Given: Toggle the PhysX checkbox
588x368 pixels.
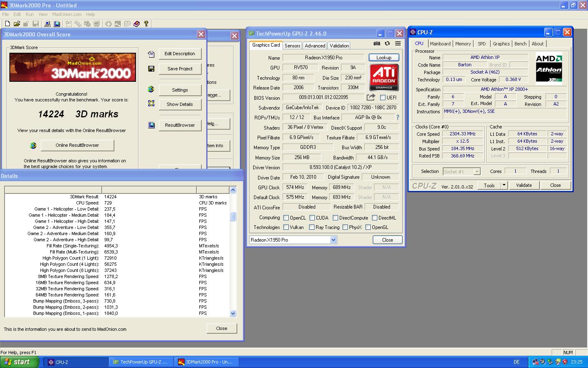Looking at the screenshot, I should (x=345, y=227).
